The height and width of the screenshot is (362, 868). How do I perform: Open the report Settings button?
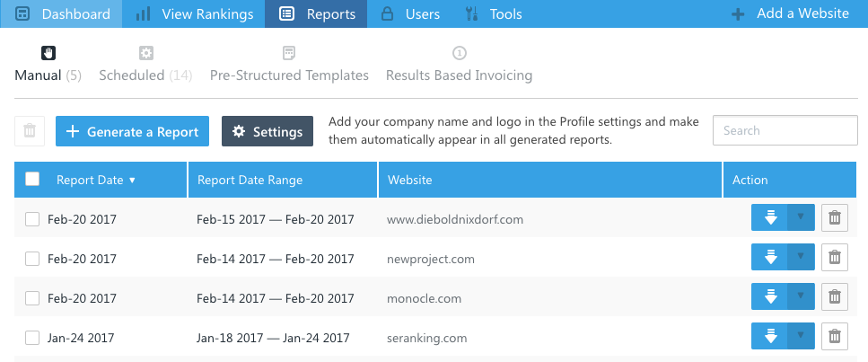click(x=267, y=131)
